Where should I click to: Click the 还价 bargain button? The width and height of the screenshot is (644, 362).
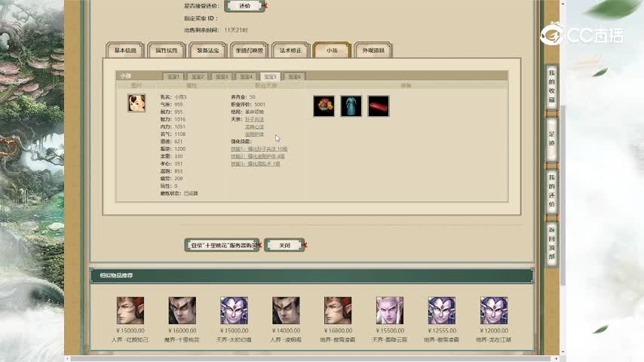pyautogui.click(x=245, y=6)
